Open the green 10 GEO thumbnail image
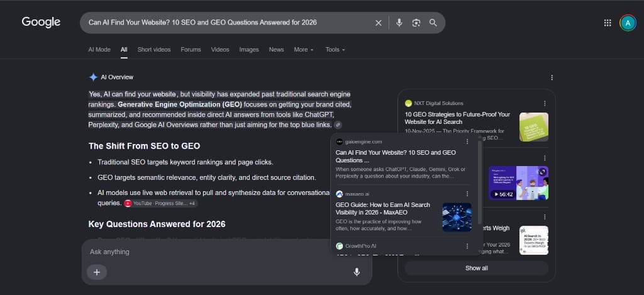The image size is (644, 295). [x=533, y=127]
